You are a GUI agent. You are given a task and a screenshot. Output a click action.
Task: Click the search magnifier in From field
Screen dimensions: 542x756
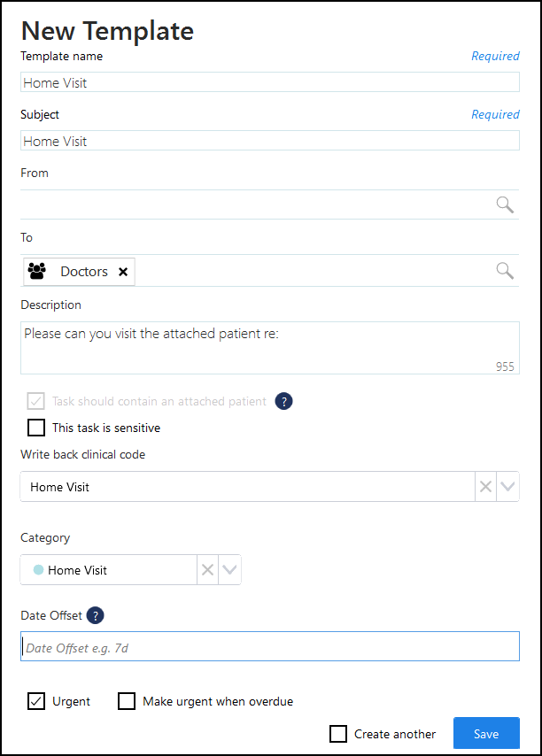(505, 204)
